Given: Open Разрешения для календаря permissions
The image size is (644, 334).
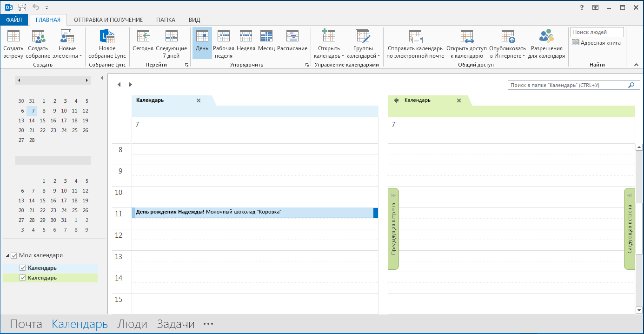Looking at the screenshot, I should 548,43.
